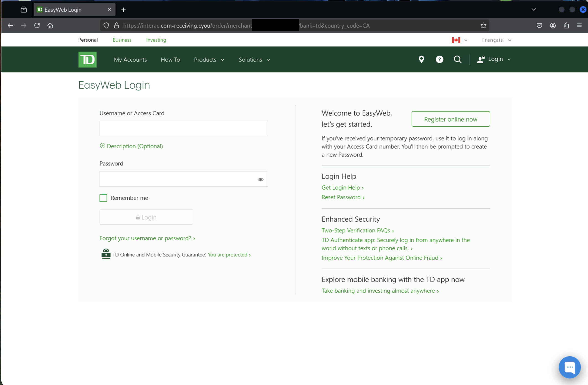The image size is (588, 385).
Task: Open the chat bubble widget
Action: coord(569,367)
